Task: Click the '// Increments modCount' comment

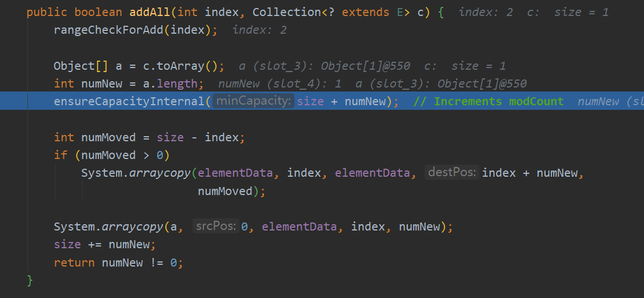Action: tap(489, 101)
